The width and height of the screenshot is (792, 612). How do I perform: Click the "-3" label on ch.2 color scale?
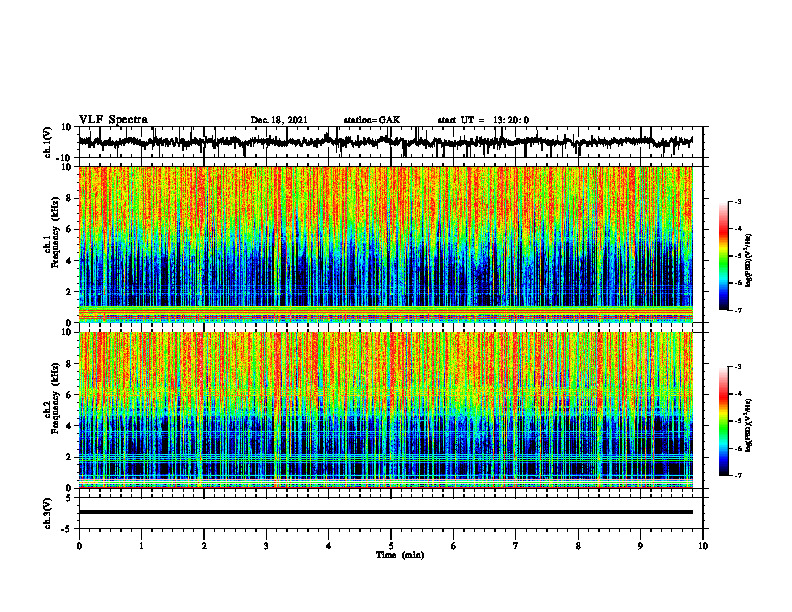738,367
